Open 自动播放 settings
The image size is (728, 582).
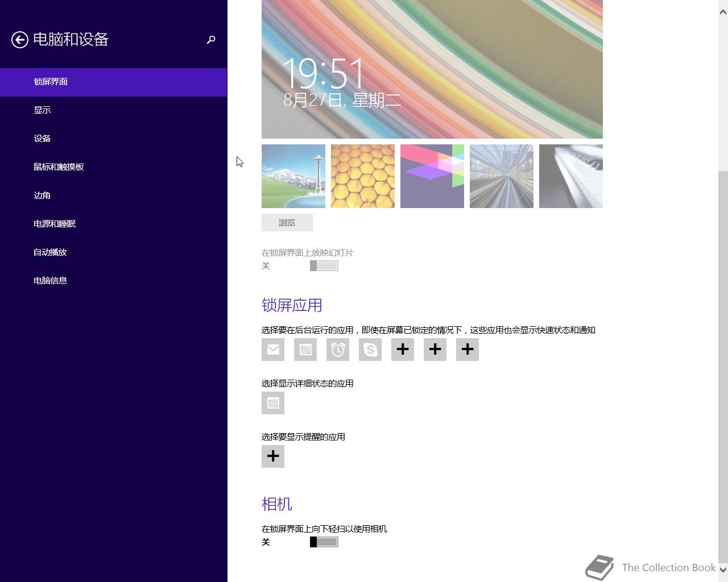pos(114,252)
